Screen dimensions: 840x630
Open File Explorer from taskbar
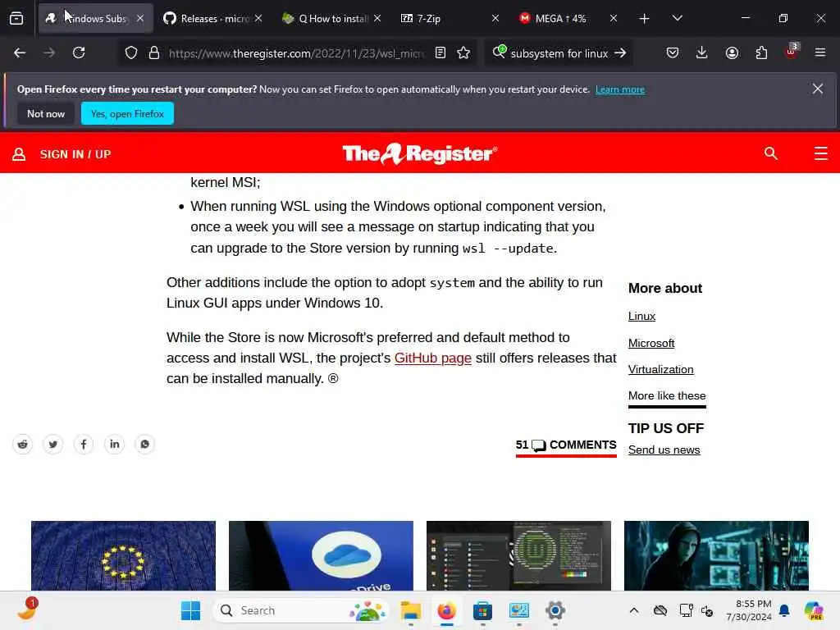[x=411, y=610]
